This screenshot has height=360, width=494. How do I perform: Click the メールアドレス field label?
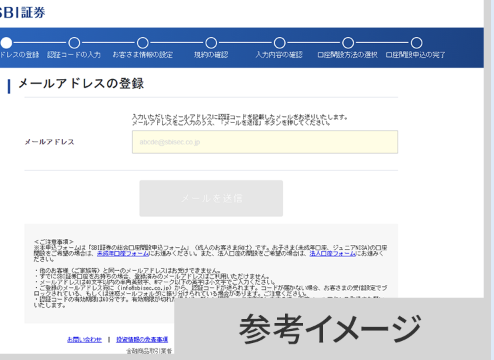(49, 142)
